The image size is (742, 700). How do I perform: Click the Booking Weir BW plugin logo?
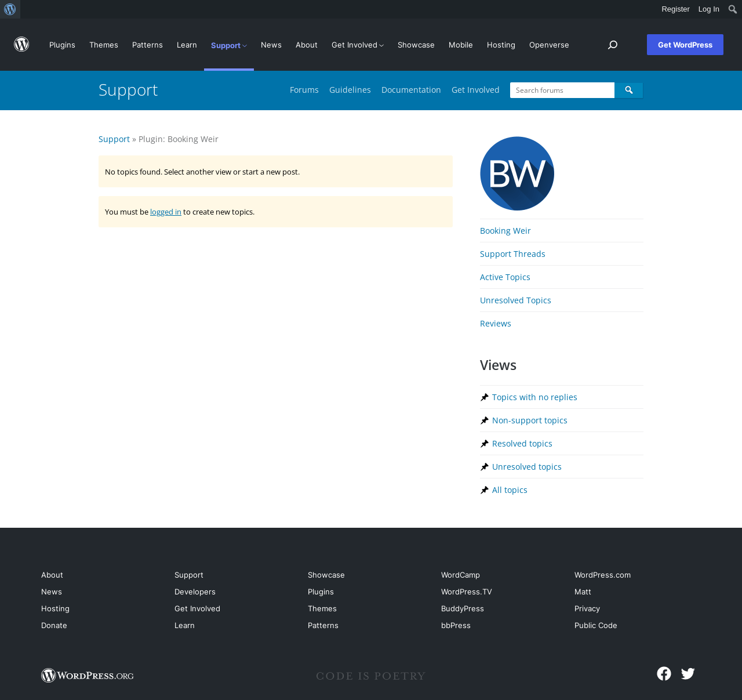pyautogui.click(x=517, y=173)
